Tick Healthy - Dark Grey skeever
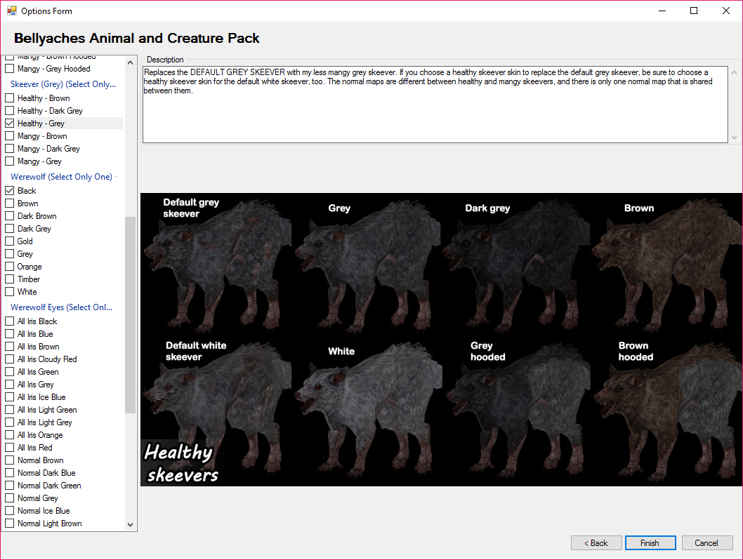 click(9, 111)
